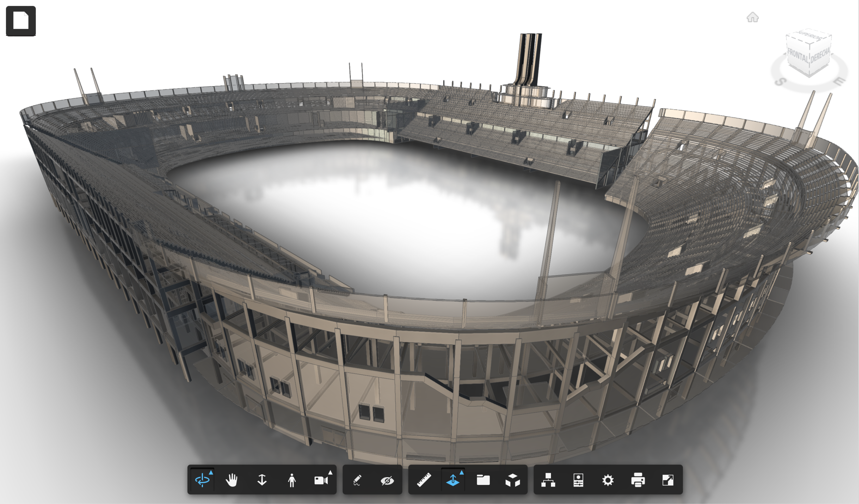Open the Model Browser folder
This screenshot has height=504, width=859.
[x=485, y=481]
